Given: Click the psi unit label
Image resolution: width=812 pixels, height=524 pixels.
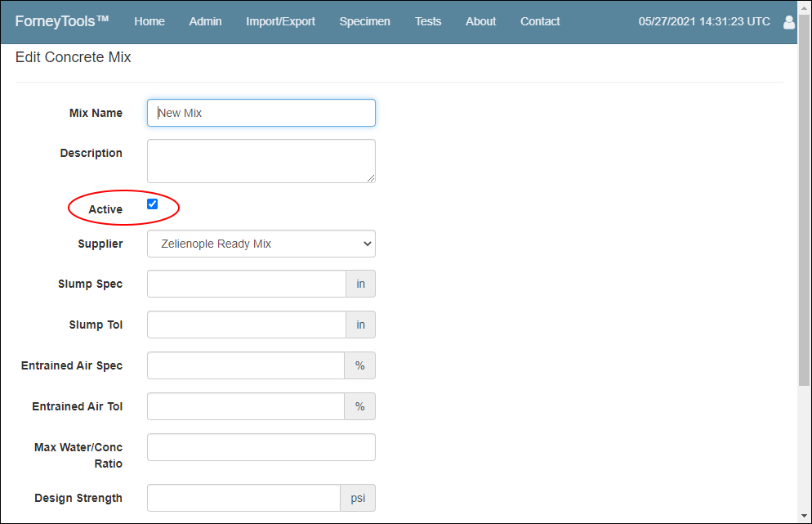Looking at the screenshot, I should [358, 498].
